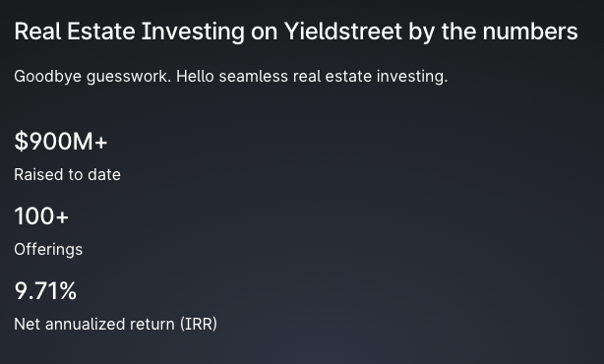Click the 100+ offerings figure
The height and width of the screenshot is (364, 604).
click(x=41, y=216)
